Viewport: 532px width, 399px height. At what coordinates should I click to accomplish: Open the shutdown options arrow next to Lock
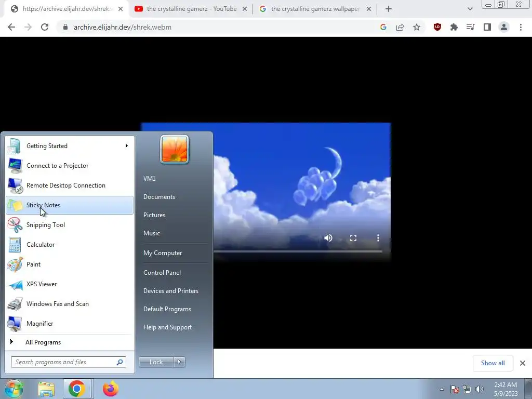pyautogui.click(x=179, y=362)
